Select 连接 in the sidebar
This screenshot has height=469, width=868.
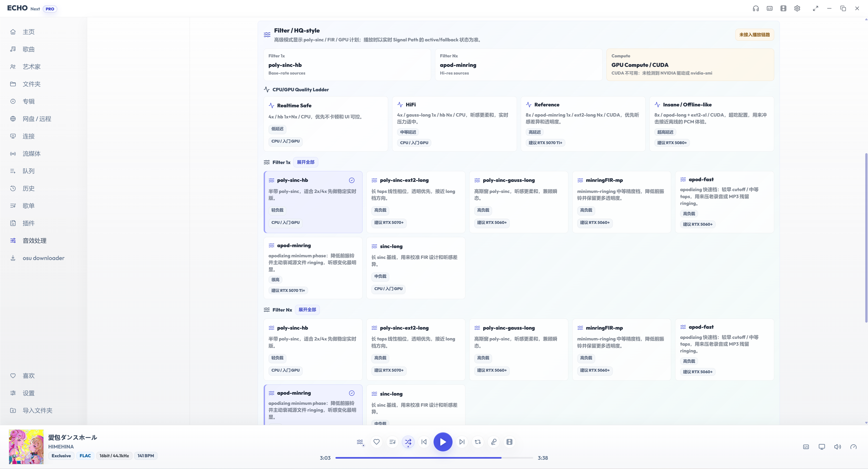(43, 136)
